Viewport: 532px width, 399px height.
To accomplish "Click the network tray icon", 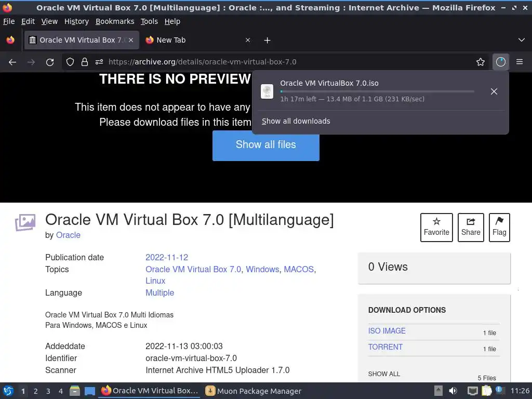I will pos(472,391).
